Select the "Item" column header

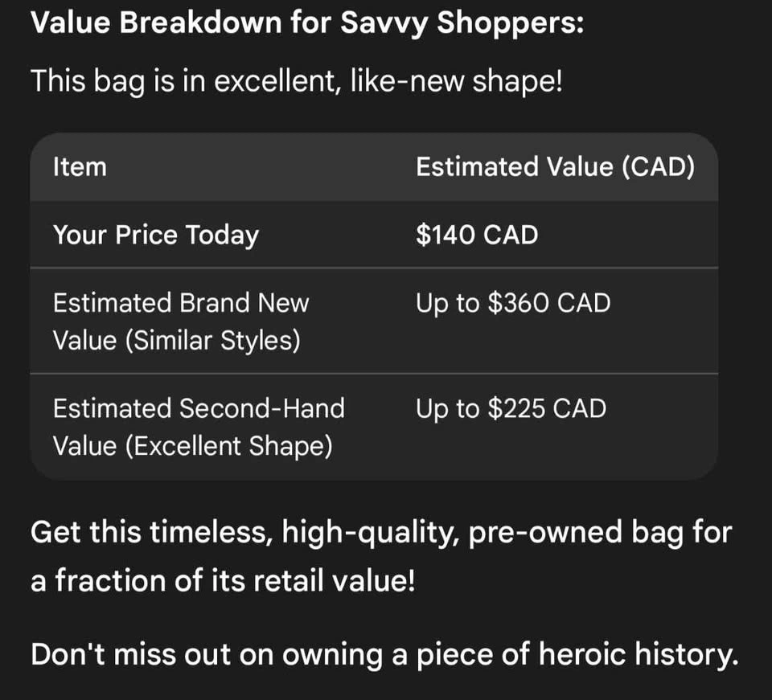(80, 167)
